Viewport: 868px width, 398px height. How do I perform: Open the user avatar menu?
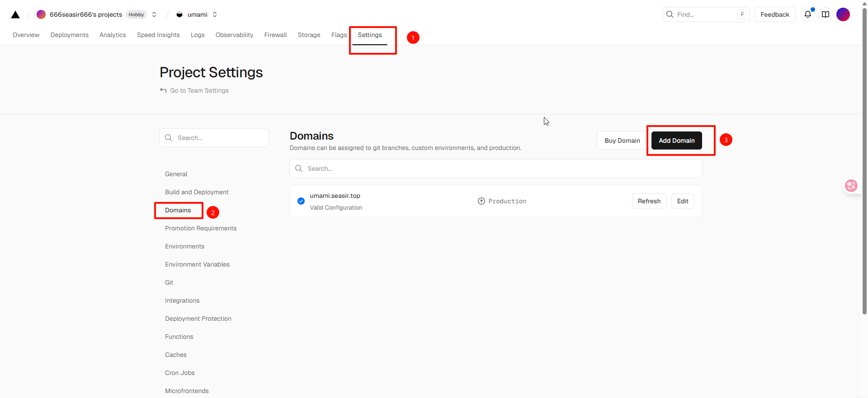(x=843, y=14)
